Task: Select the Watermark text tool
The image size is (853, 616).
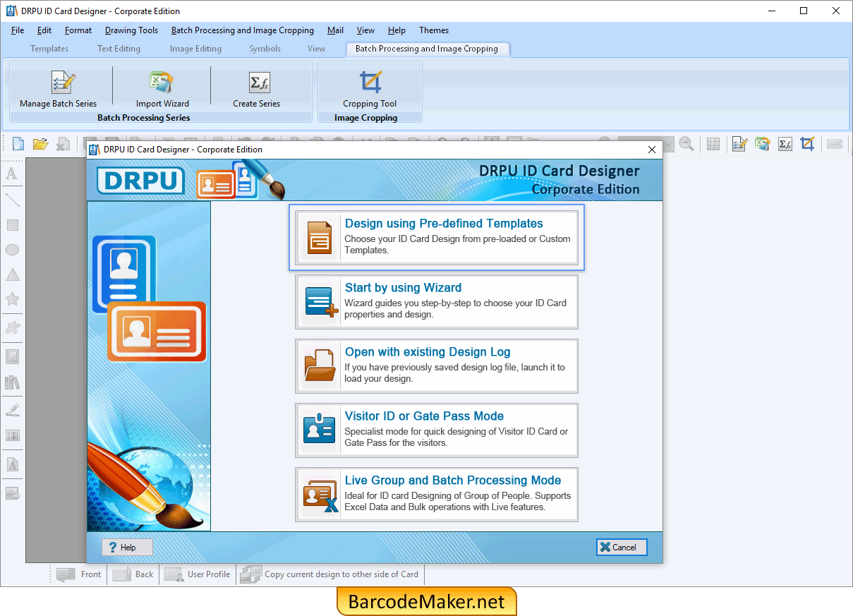Action: point(12,465)
